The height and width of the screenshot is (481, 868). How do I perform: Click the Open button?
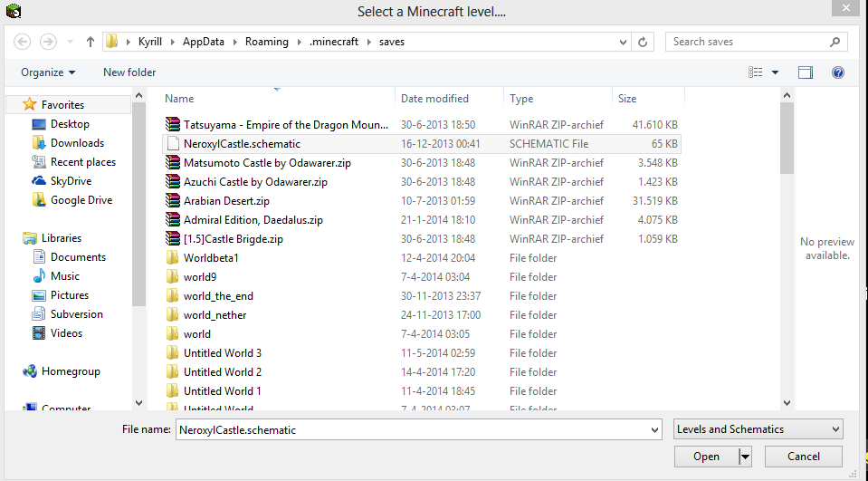[x=706, y=457]
